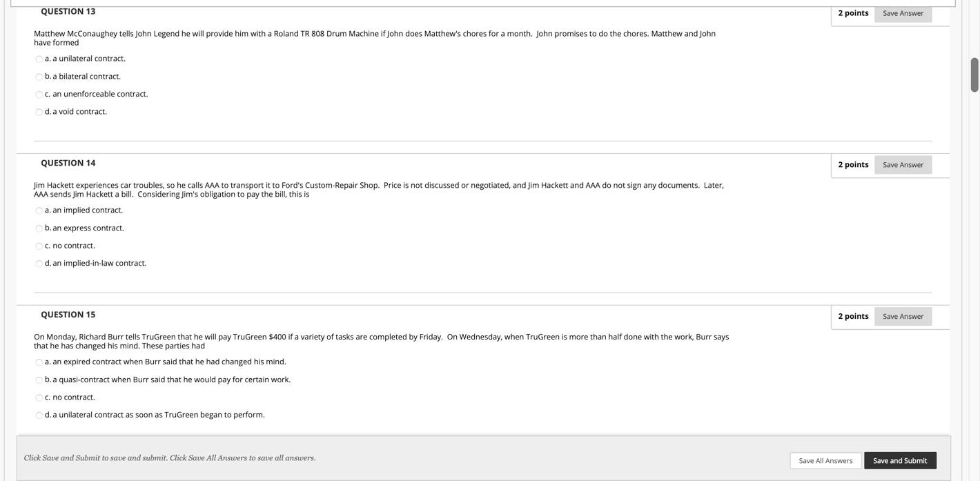Save answer for Question 13
Screen dimensions: 980x481
[903, 13]
